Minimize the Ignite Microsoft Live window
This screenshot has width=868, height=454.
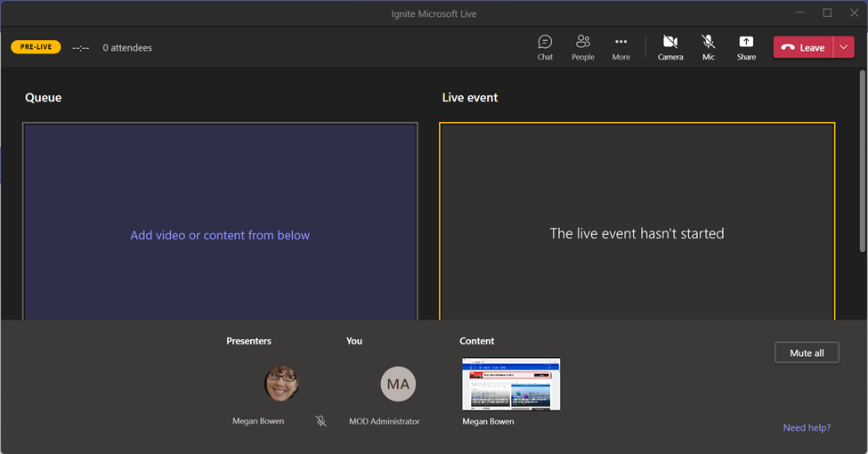[x=800, y=12]
